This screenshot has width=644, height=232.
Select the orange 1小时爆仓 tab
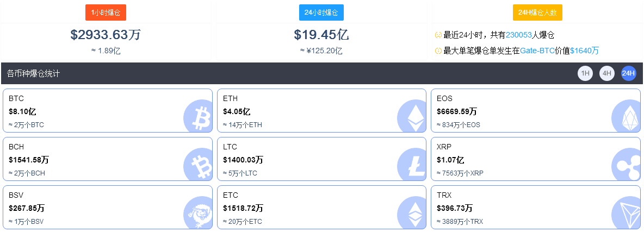click(x=106, y=12)
